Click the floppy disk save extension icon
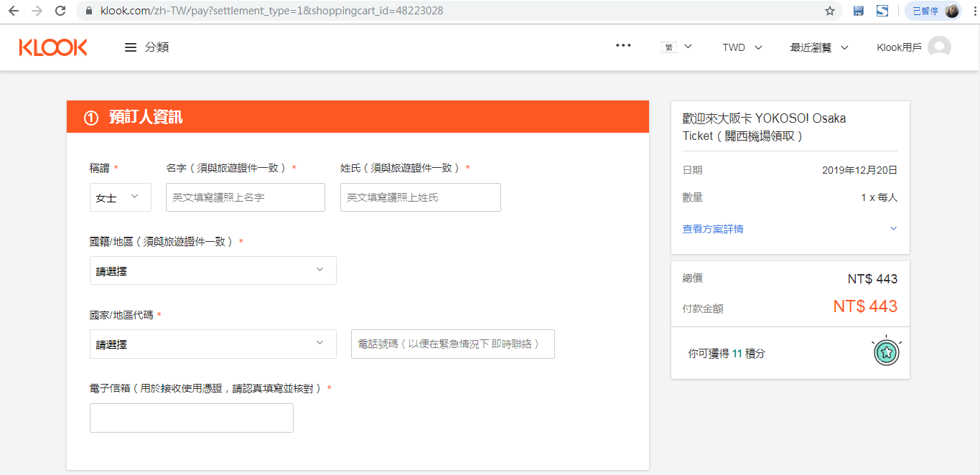The image size is (980, 475). tap(858, 11)
